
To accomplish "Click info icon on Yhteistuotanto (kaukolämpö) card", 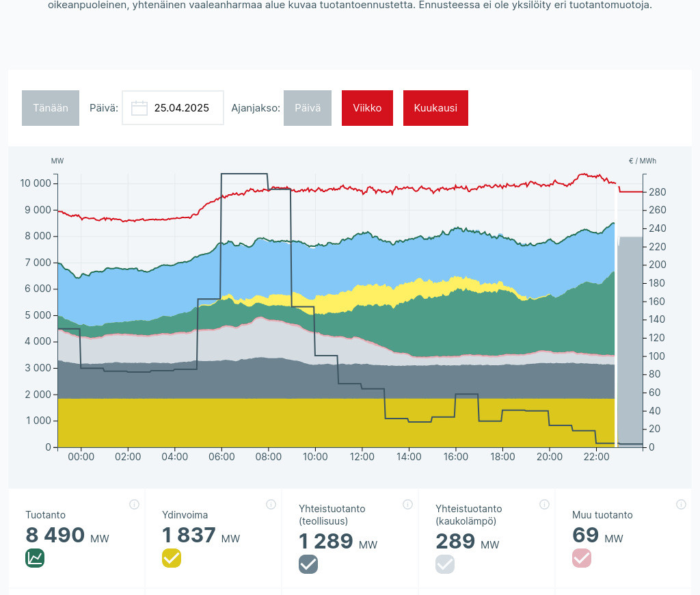I will [544, 505].
